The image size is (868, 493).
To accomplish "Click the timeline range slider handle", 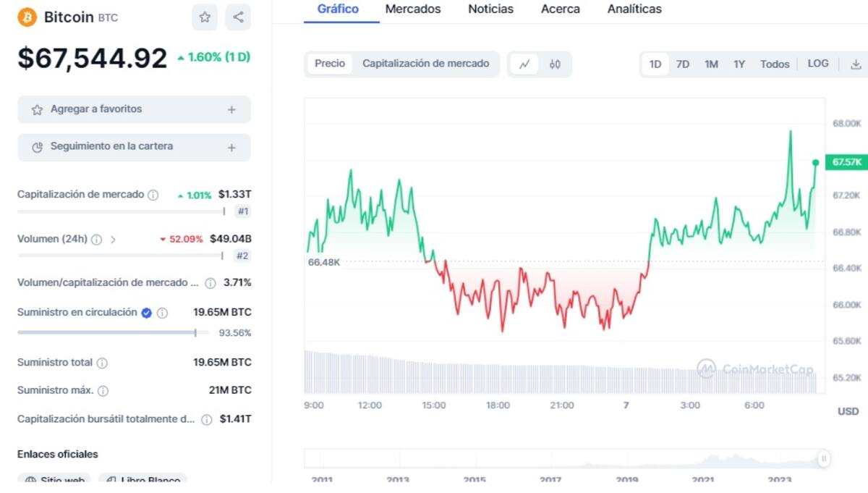I will coord(823,458).
